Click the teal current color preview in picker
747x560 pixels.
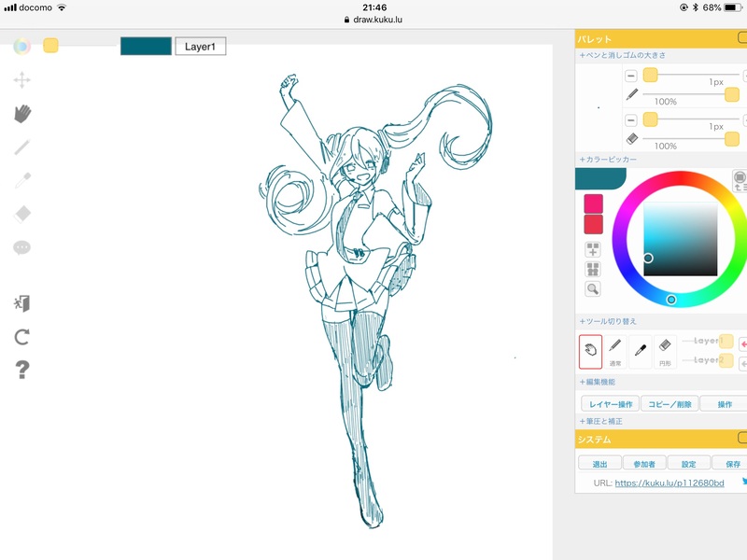pos(600,179)
